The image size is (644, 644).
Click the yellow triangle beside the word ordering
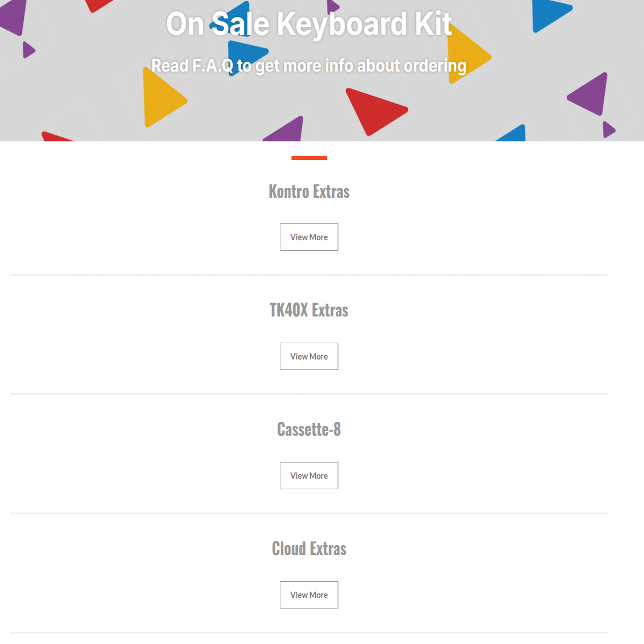point(470,55)
